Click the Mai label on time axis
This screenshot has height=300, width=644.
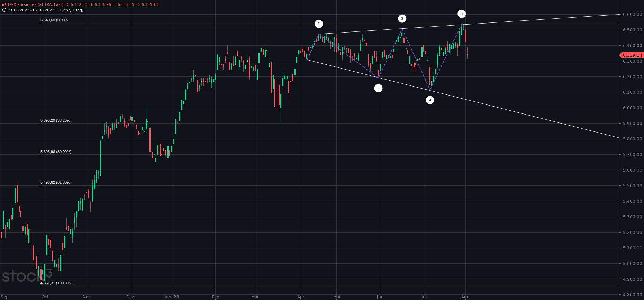point(337,297)
